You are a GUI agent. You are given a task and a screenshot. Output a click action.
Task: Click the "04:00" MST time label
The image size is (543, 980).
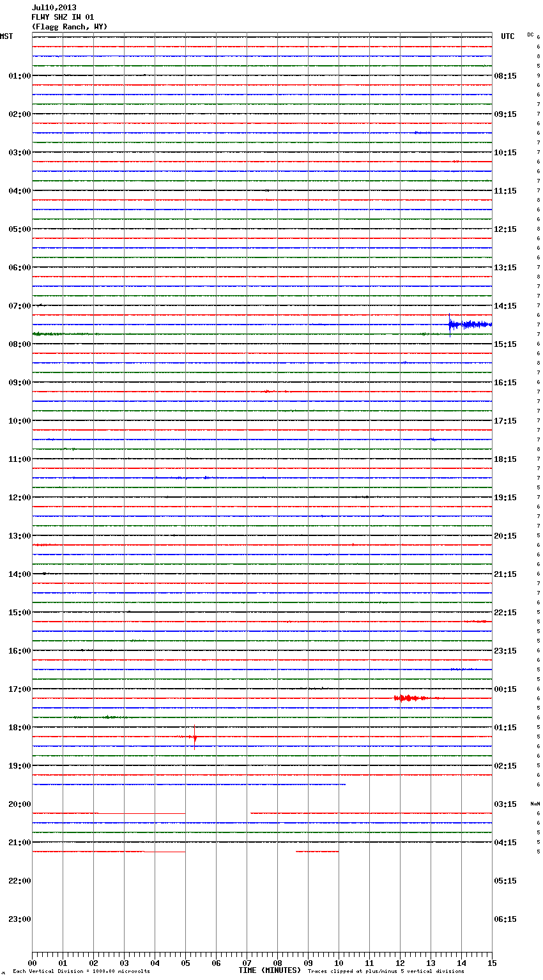(20, 191)
